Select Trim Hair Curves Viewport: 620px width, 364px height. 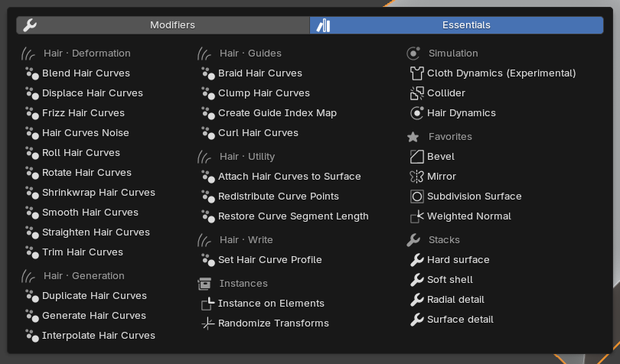click(x=82, y=252)
